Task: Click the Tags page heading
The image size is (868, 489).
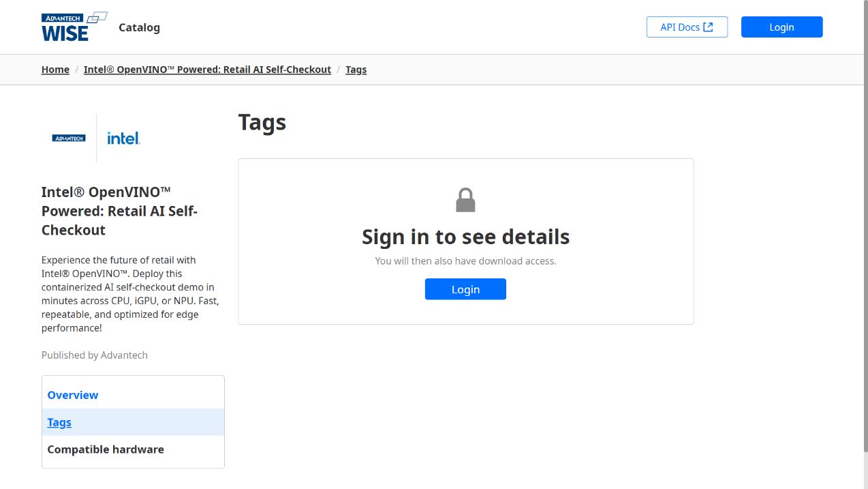Action: (262, 123)
